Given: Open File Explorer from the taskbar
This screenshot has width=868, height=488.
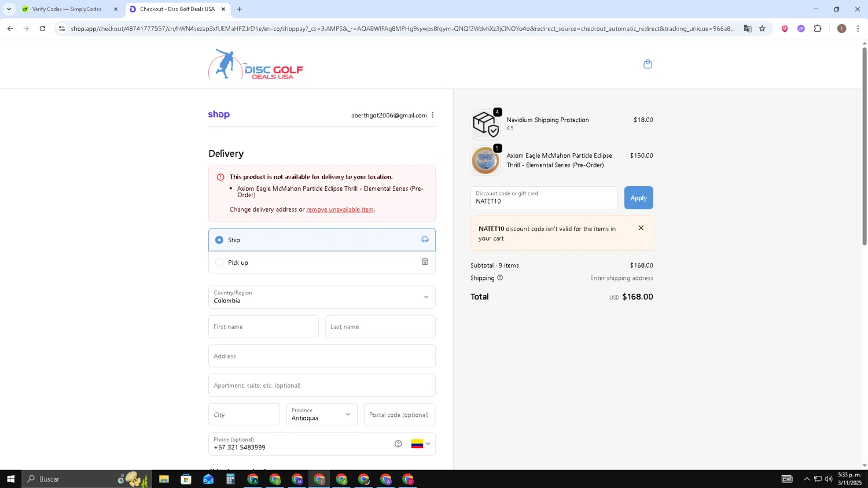Looking at the screenshot, I should (x=164, y=479).
